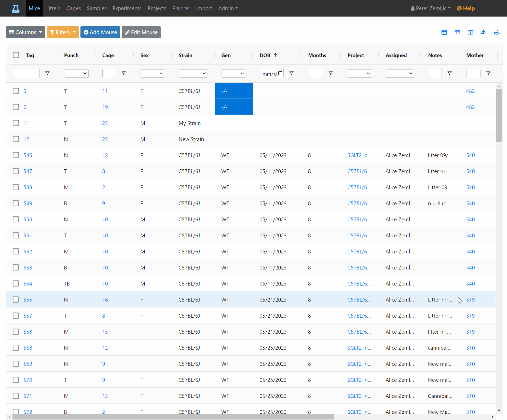Click the DOB column filter funnel icon
This screenshot has width=507, height=420.
click(292, 73)
